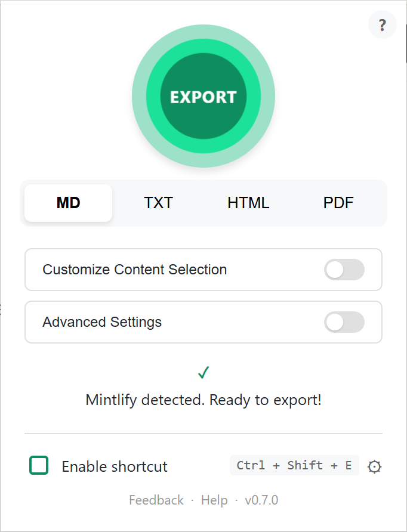Select the PDF export tab
407x532 pixels.
pyautogui.click(x=338, y=203)
